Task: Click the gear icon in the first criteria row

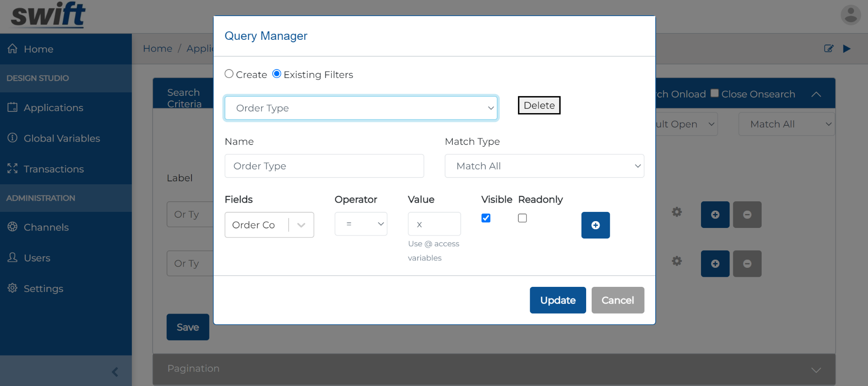Action: (x=677, y=212)
